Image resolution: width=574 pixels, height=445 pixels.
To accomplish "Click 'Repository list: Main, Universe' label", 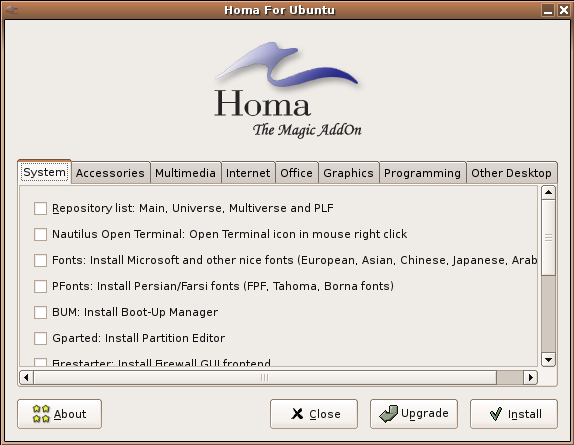I will tap(193, 208).
